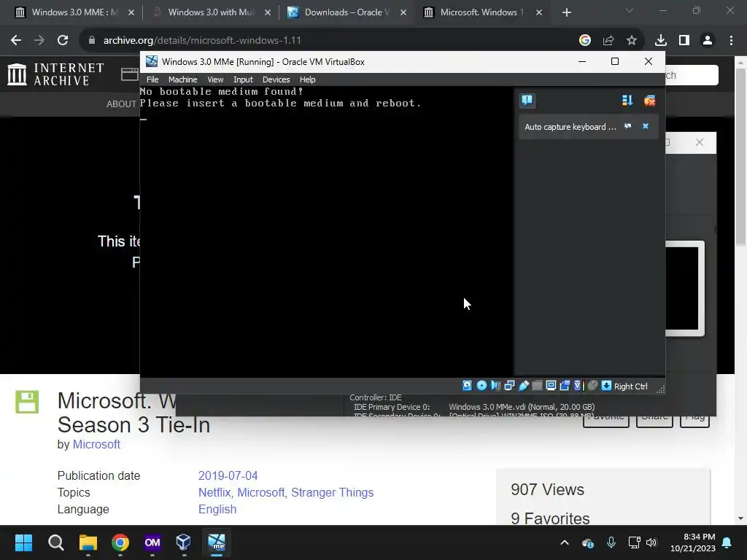Open the Machine menu in VirtualBox
This screenshot has height=560, width=747.
(x=182, y=79)
